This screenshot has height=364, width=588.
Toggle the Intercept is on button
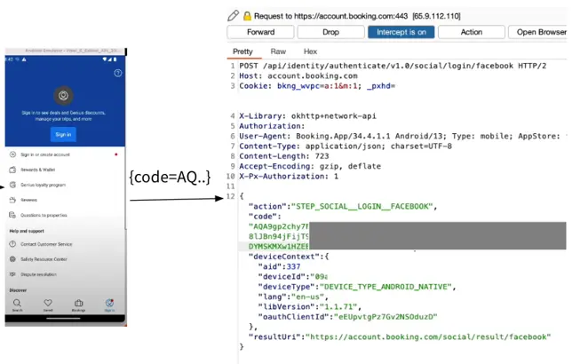[401, 32]
